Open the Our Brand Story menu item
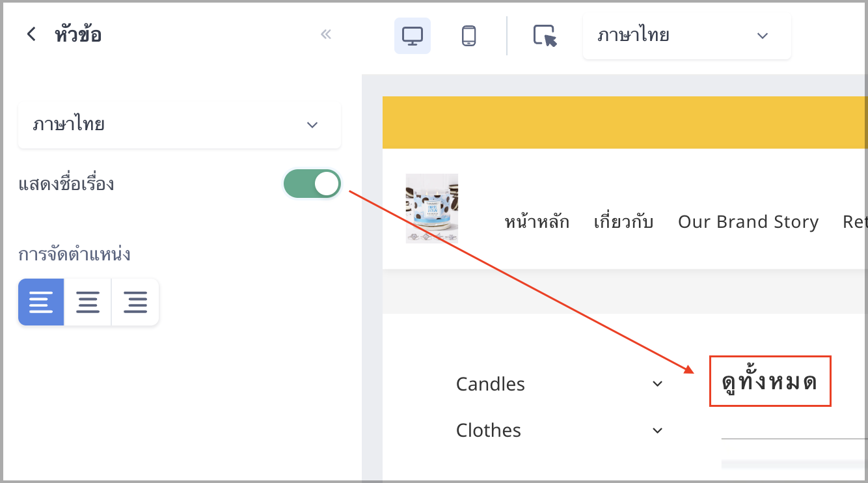The image size is (868, 483). [748, 222]
